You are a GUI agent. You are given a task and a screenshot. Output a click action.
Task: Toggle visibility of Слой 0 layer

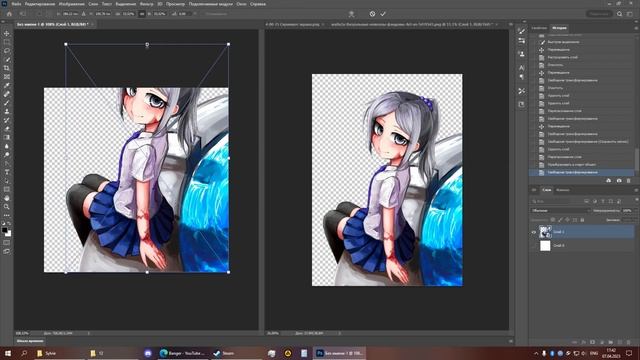[533, 246]
